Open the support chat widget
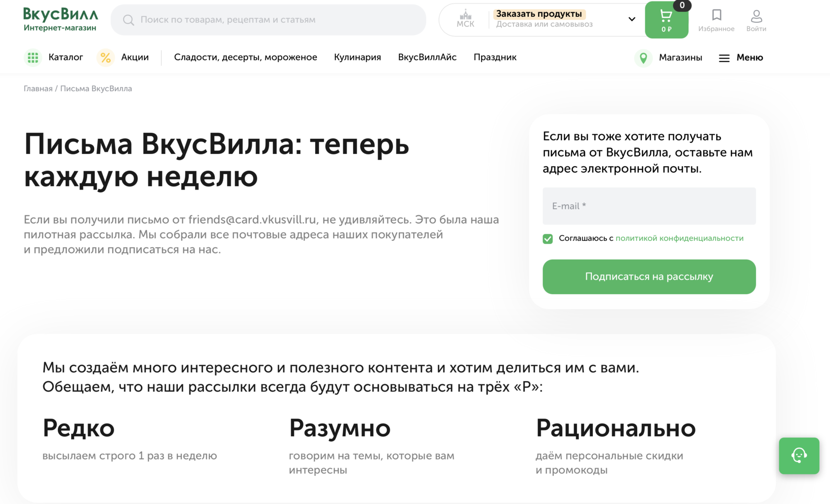830x504 pixels. [x=799, y=456]
